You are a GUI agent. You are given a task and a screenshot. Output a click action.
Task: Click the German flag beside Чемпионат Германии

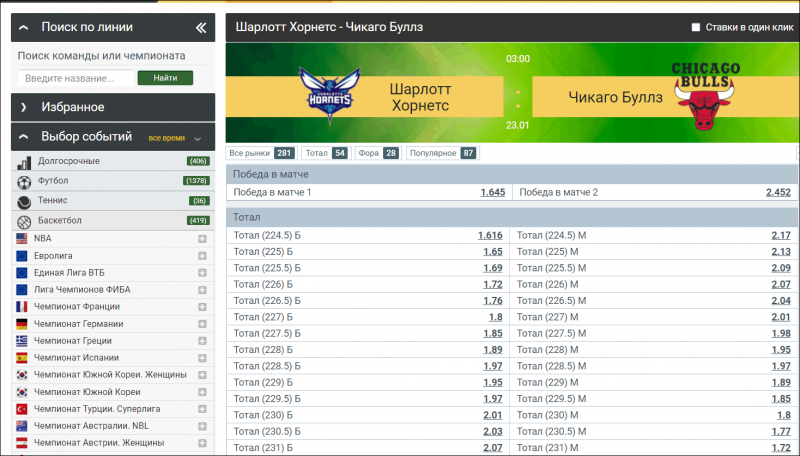pyautogui.click(x=21, y=324)
